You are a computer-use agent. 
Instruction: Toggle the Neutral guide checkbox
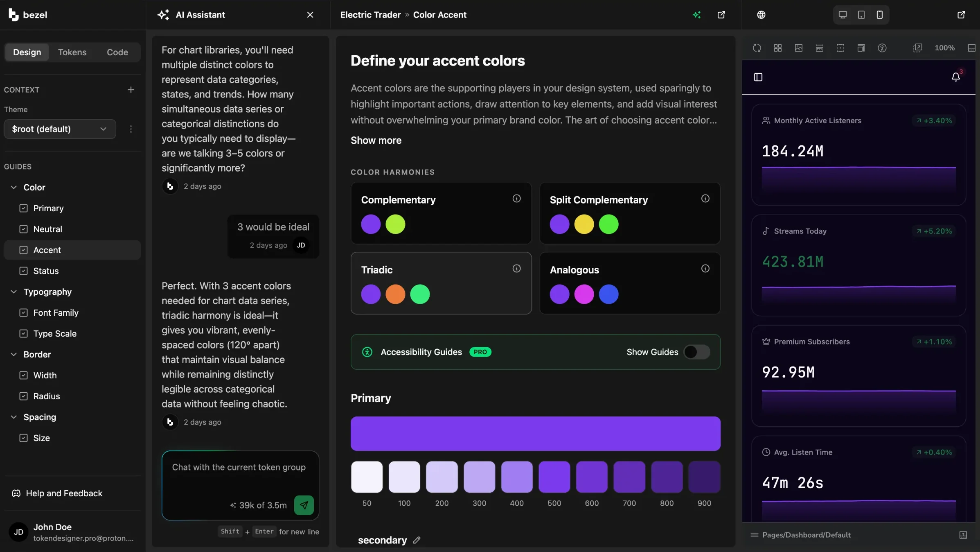click(x=24, y=229)
